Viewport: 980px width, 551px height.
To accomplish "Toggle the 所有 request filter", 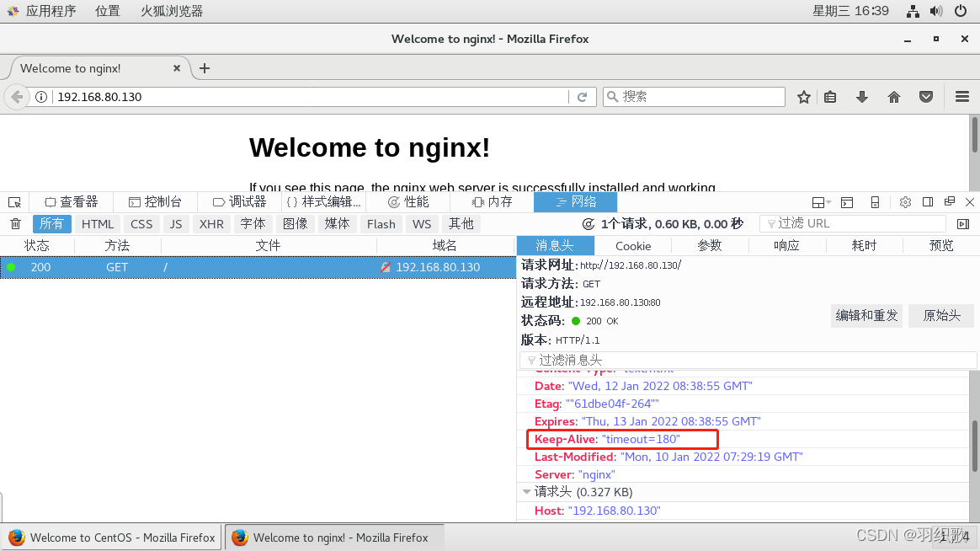I will pyautogui.click(x=52, y=224).
